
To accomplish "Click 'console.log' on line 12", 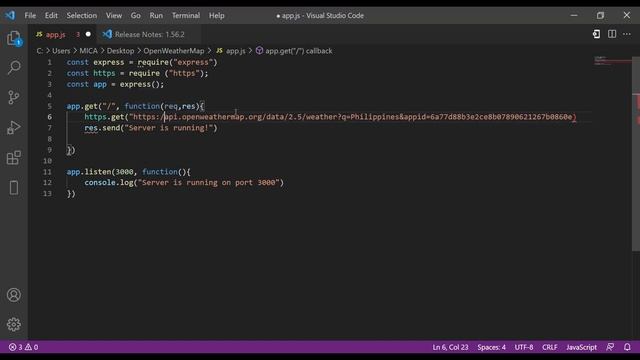I will 109,182.
